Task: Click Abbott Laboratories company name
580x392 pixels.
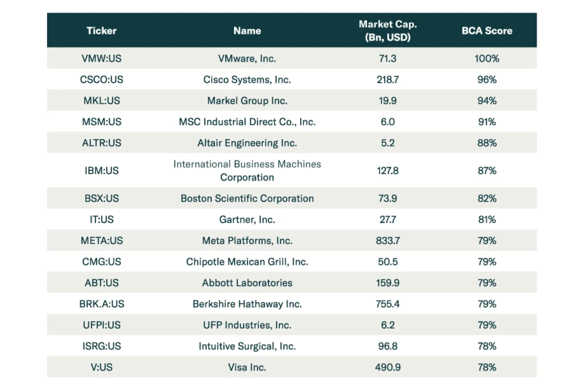Action: click(247, 283)
